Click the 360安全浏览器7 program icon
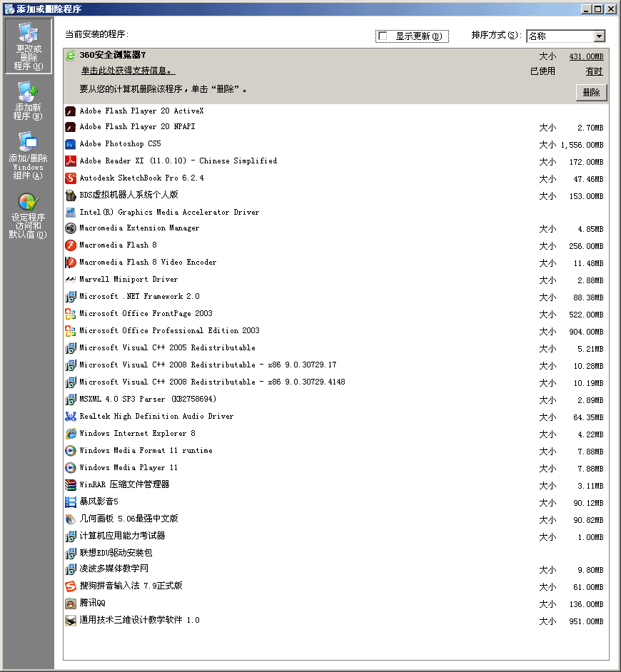 pos(71,55)
